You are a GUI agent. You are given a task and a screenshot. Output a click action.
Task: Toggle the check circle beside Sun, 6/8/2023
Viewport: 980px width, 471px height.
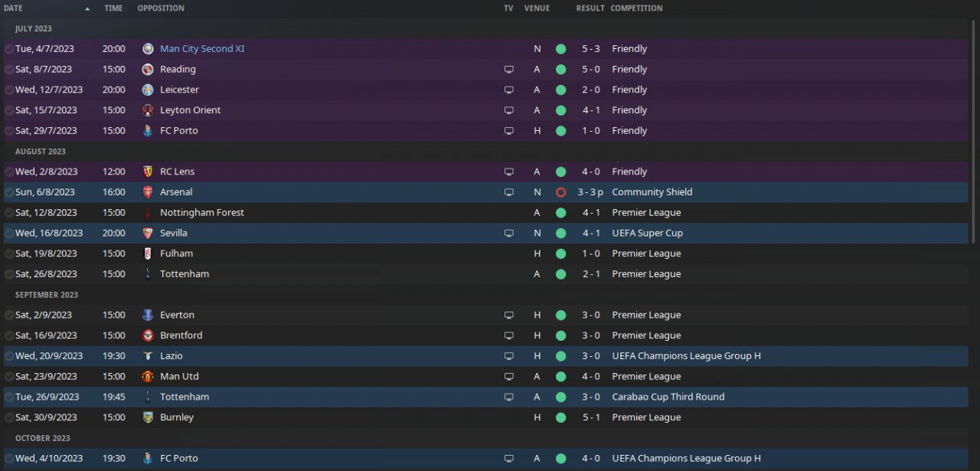[x=8, y=192]
